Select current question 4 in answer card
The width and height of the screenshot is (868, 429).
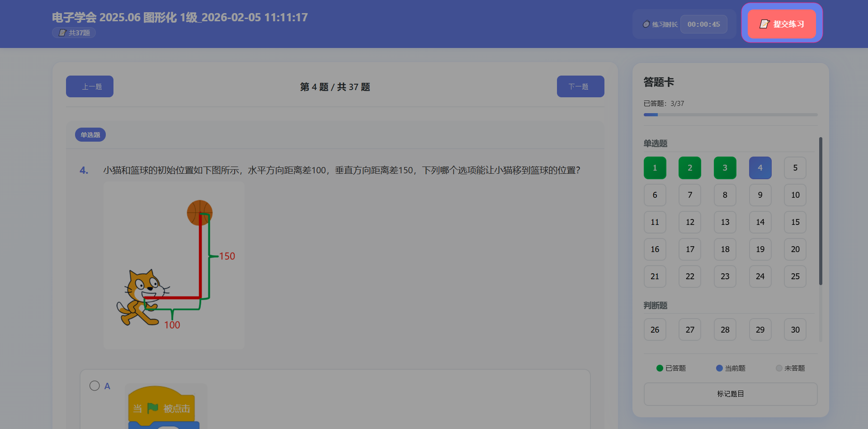pos(760,168)
